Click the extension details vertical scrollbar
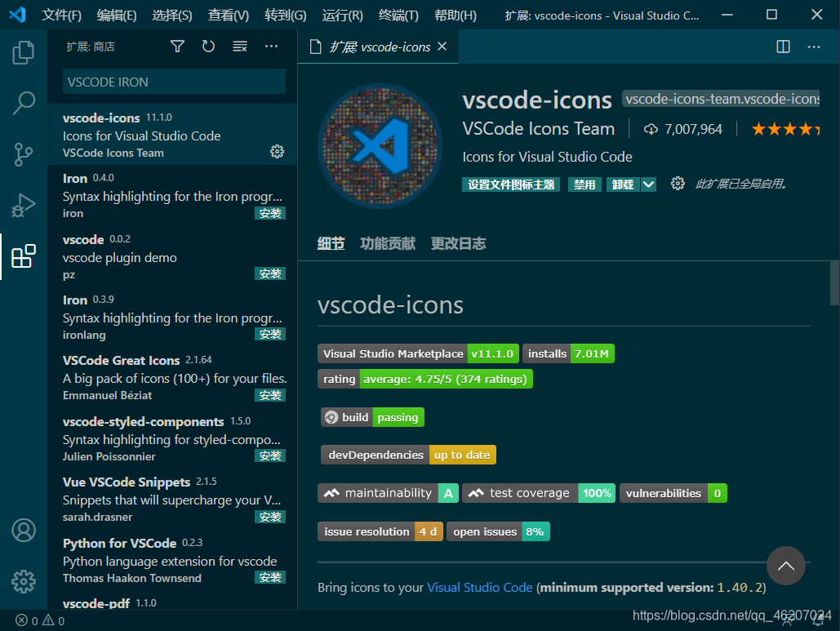 click(x=834, y=282)
